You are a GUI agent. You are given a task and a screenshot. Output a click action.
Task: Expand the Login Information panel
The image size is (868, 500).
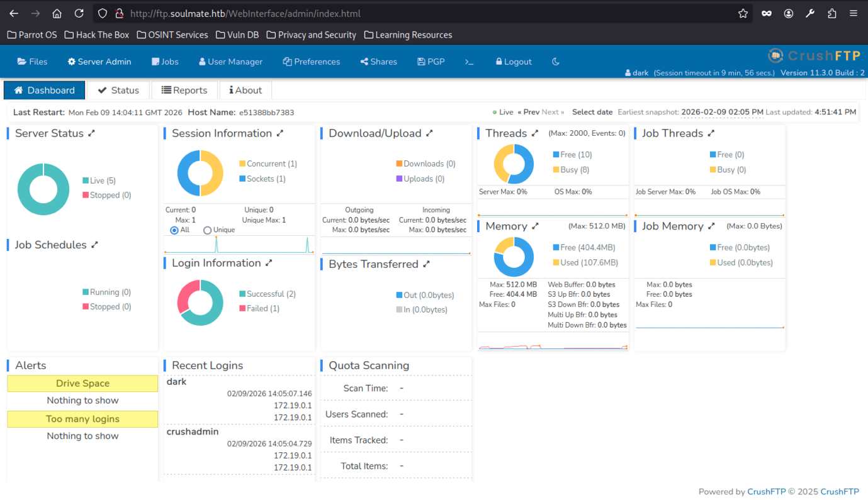pos(269,263)
